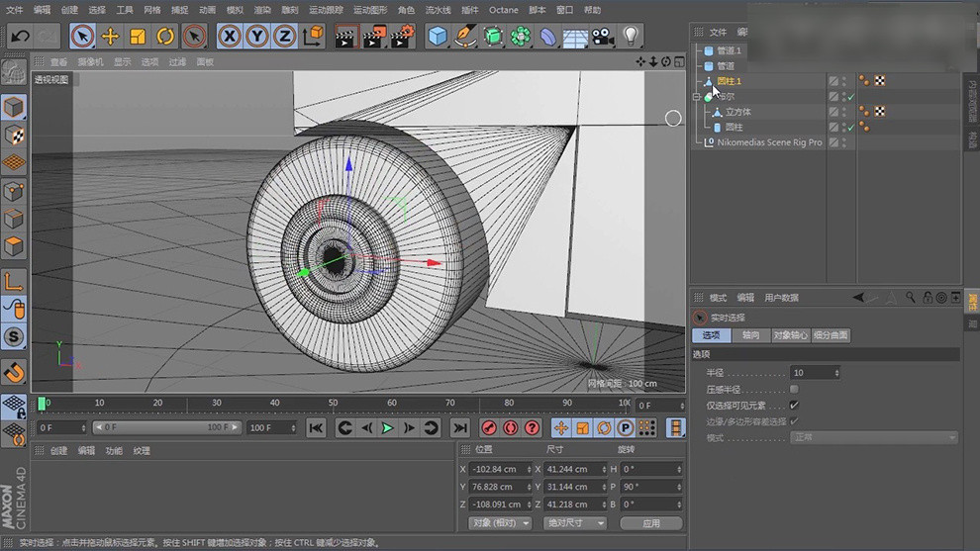Image resolution: width=980 pixels, height=551 pixels.
Task: Open the 绝对尺寸 size dropdown
Action: [576, 522]
